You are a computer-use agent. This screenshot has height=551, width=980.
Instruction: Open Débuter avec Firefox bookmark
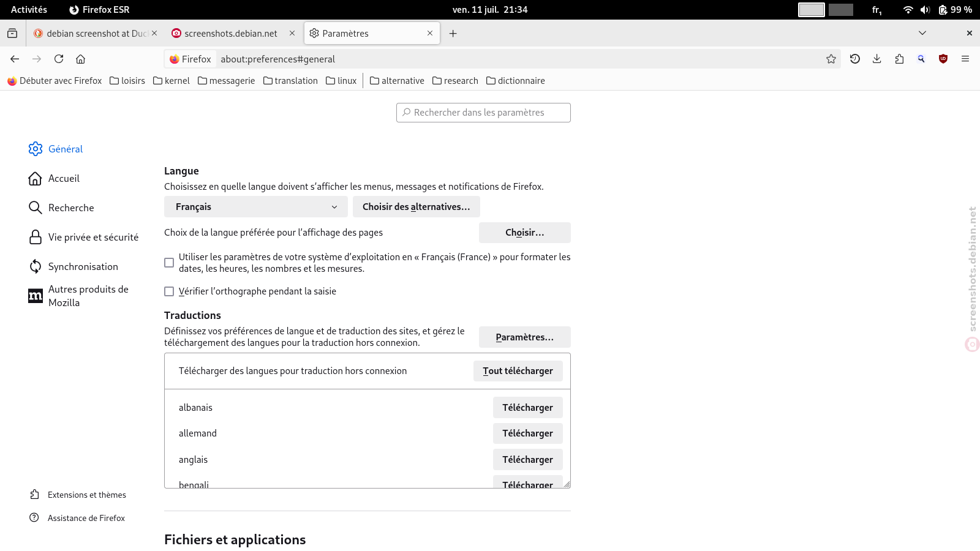tap(55, 81)
